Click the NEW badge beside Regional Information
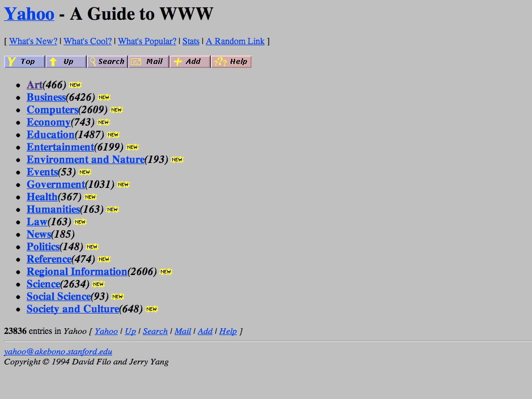Screen dimensions: 532x399 [166, 272]
